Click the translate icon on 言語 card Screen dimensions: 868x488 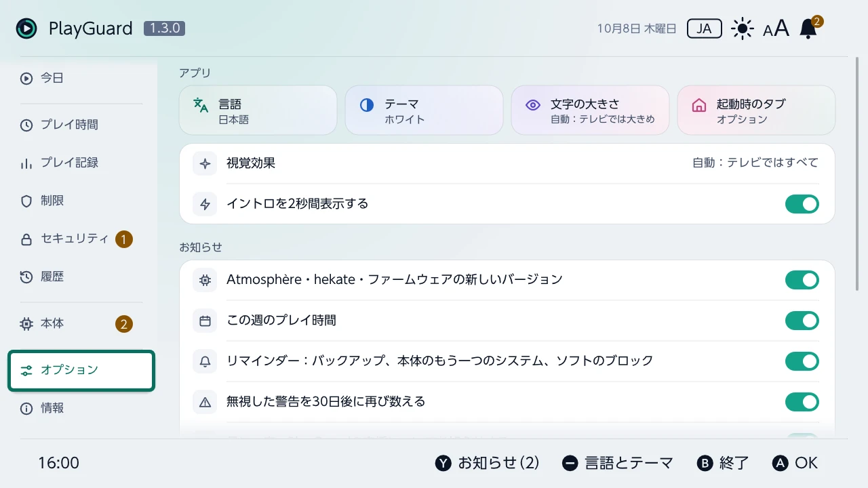click(201, 105)
